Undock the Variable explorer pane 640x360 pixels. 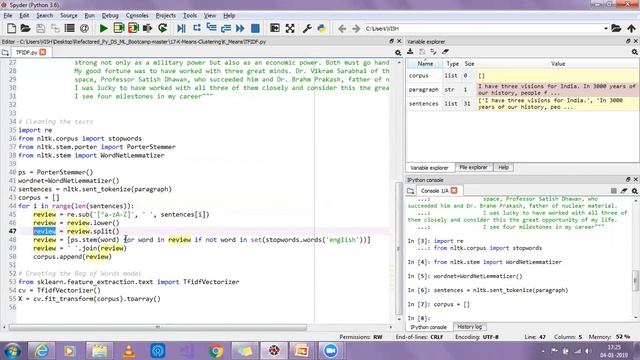pos(628,41)
